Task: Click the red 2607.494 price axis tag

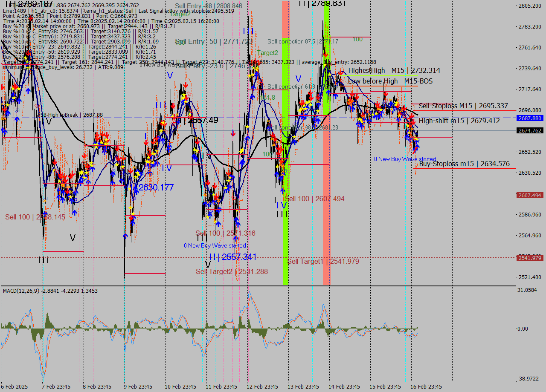Action: pos(530,195)
